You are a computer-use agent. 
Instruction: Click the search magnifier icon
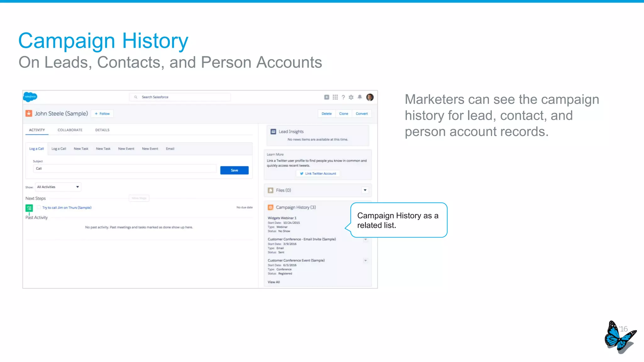(136, 97)
